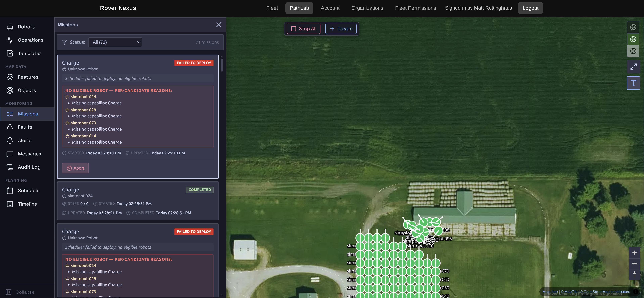Image resolution: width=644 pixels, height=298 pixels.
Task: Abort the failed Charge mission
Action: tap(75, 168)
